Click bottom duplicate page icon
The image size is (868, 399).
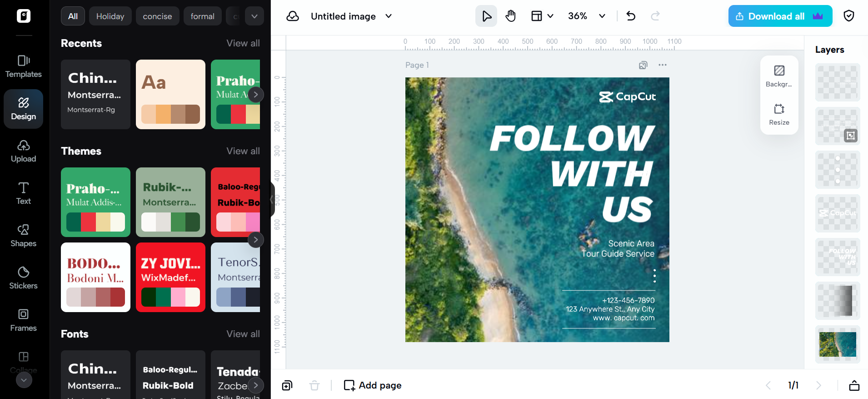click(x=287, y=386)
